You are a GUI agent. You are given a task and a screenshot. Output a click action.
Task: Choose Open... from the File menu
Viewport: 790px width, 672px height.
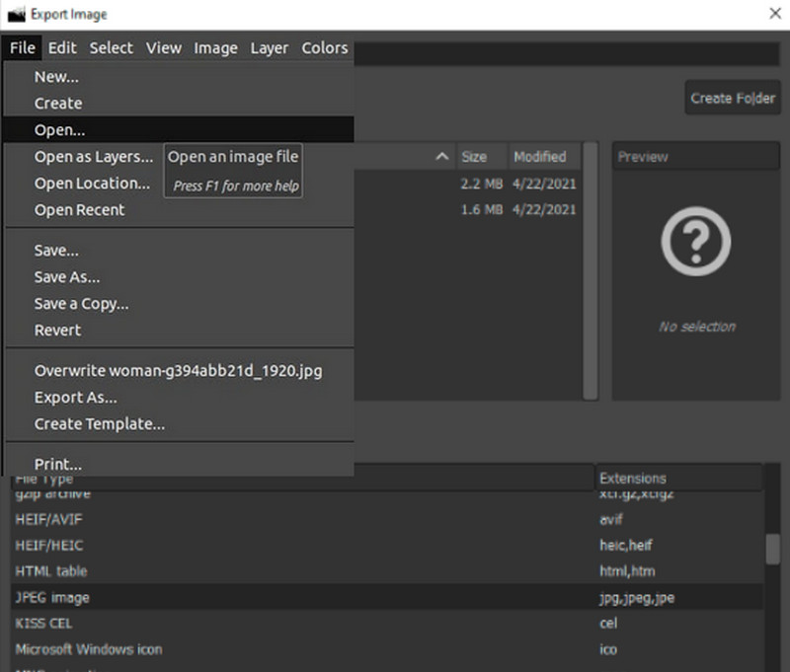click(x=59, y=129)
